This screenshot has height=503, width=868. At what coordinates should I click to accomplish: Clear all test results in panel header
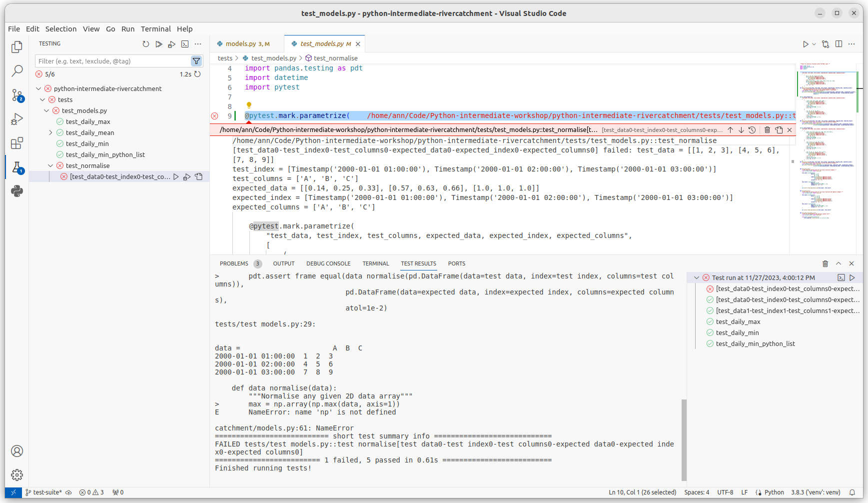[x=826, y=263]
